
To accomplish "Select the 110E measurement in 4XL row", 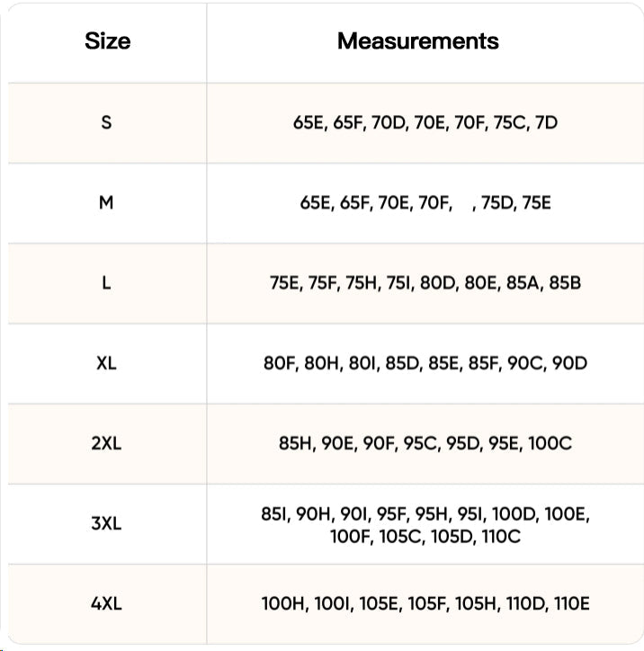I will click(x=573, y=605).
